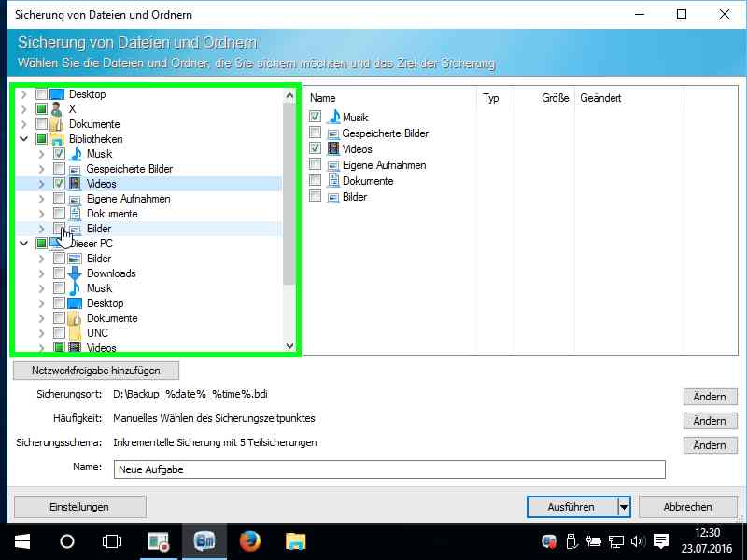The image size is (747, 560).
Task: Click Musik note icon under Dieser PC
Action: pos(75,288)
